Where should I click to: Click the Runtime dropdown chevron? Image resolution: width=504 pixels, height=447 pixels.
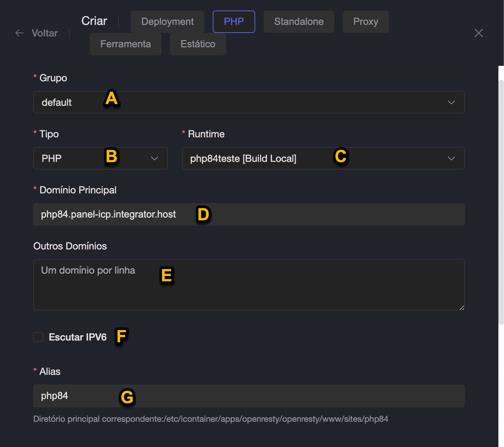[451, 158]
